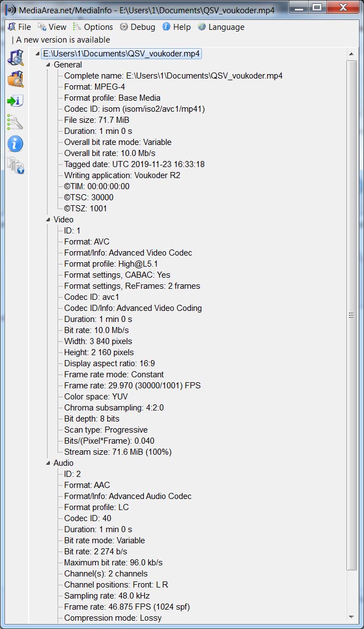Click the MediaInfo title bar app icon

click(x=11, y=9)
